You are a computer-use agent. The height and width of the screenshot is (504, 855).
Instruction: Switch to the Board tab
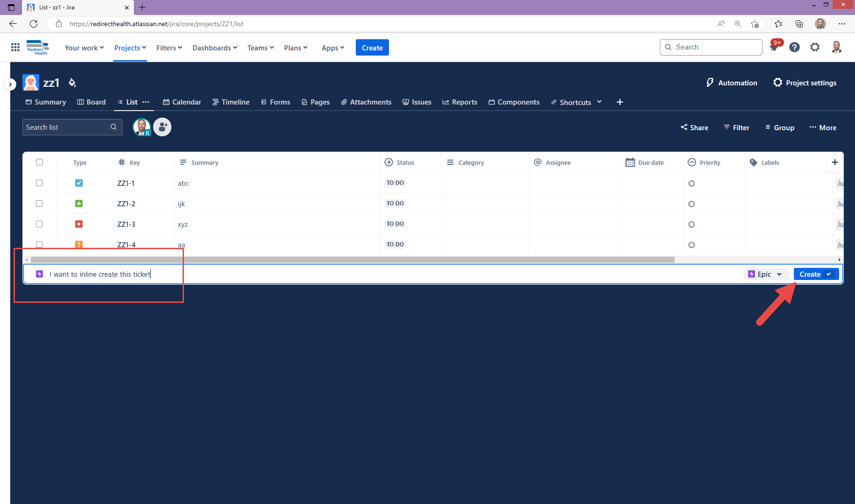[92, 102]
